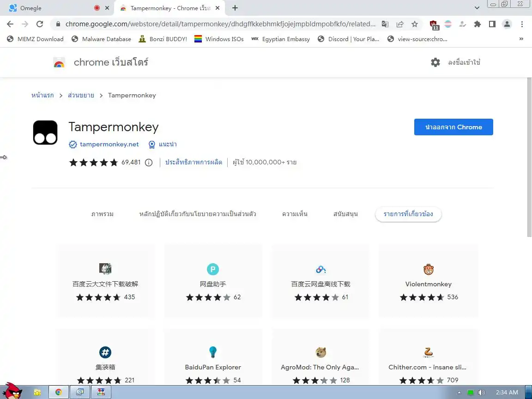The image size is (532, 399).
Task: Open the Bonzi BUDDY! bookmark
Action: pyautogui.click(x=163, y=39)
